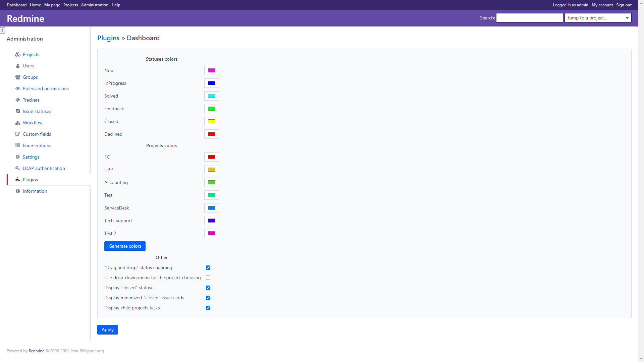Open the InProgress status color swatch

pyautogui.click(x=211, y=83)
